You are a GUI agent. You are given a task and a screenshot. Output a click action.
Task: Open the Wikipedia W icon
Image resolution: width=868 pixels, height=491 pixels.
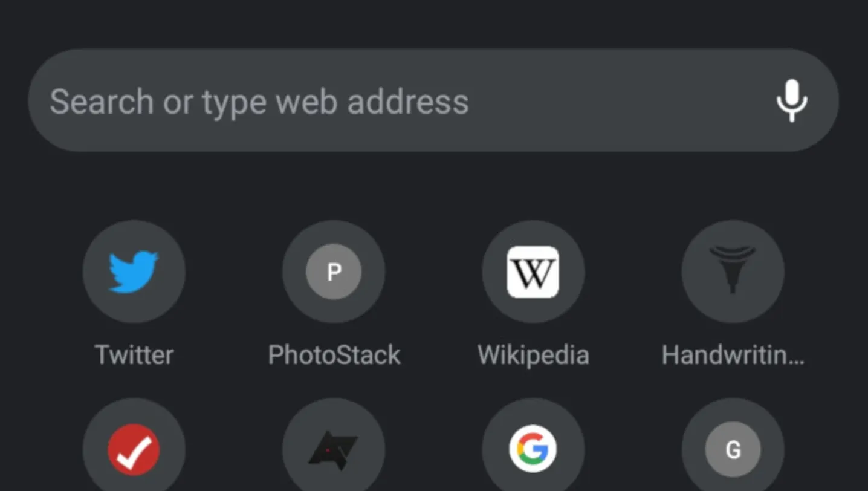[533, 272]
